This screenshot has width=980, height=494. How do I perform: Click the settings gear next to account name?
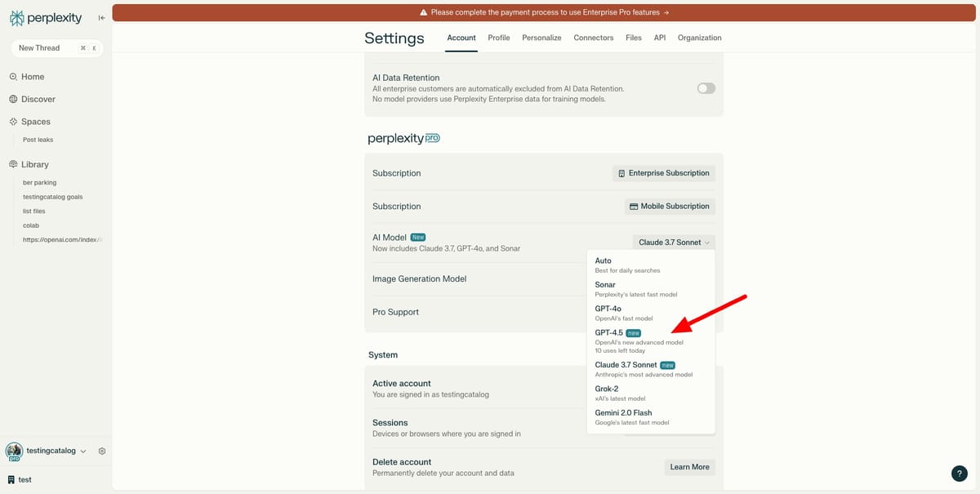[101, 450]
